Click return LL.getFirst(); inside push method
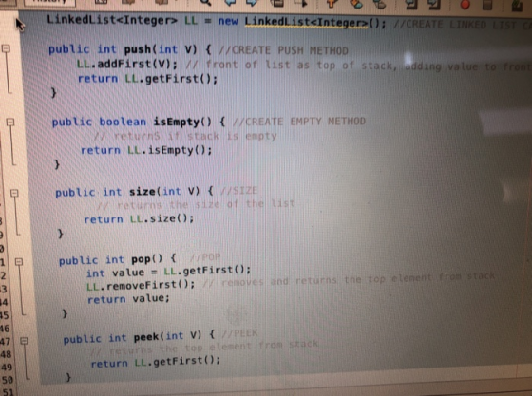The image size is (532, 396). pos(147,79)
